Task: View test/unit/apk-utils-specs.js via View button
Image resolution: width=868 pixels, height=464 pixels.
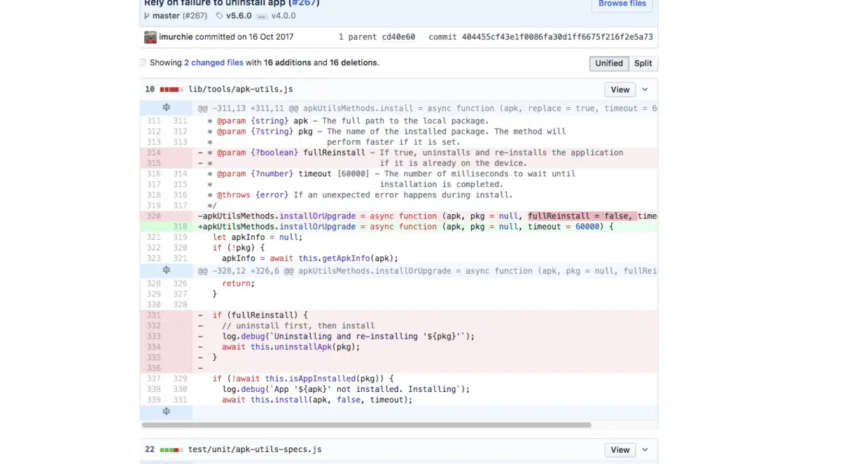Action: (620, 450)
